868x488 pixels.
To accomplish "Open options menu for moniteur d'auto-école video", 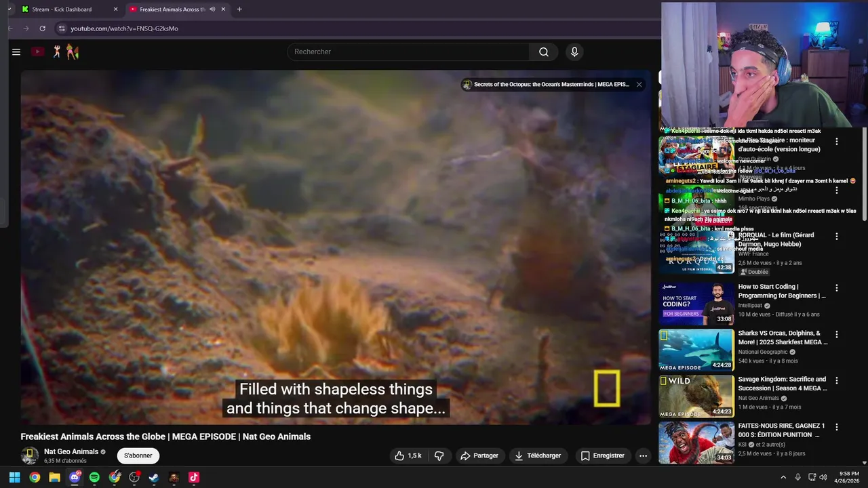I will coord(836,142).
